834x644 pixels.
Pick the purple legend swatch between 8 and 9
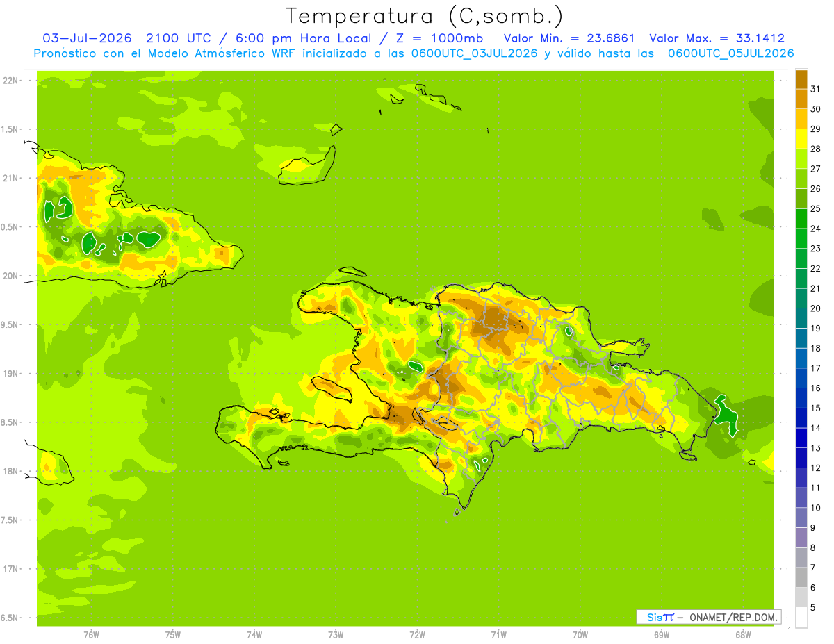click(x=801, y=538)
